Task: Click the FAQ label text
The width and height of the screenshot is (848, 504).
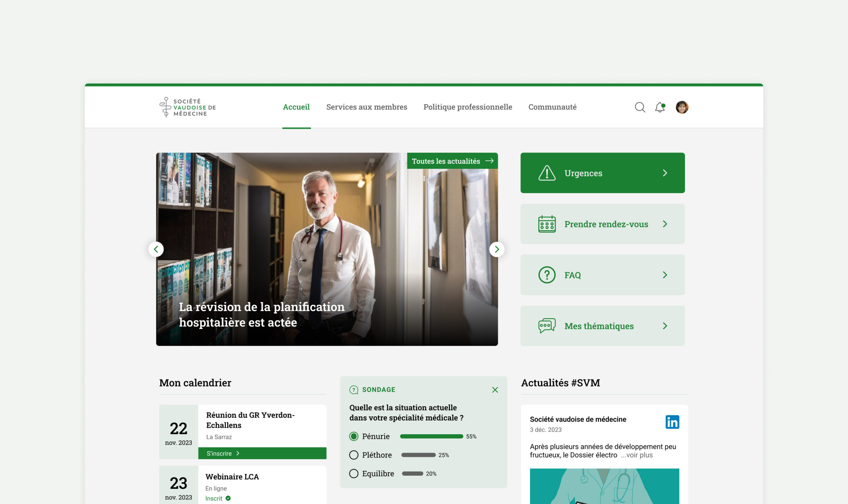Action: point(572,275)
